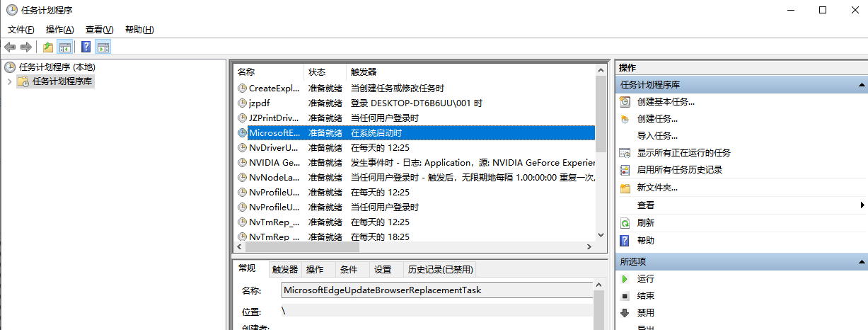868x330 pixels.
Task: Click the Up one level folder icon
Action: click(47, 47)
